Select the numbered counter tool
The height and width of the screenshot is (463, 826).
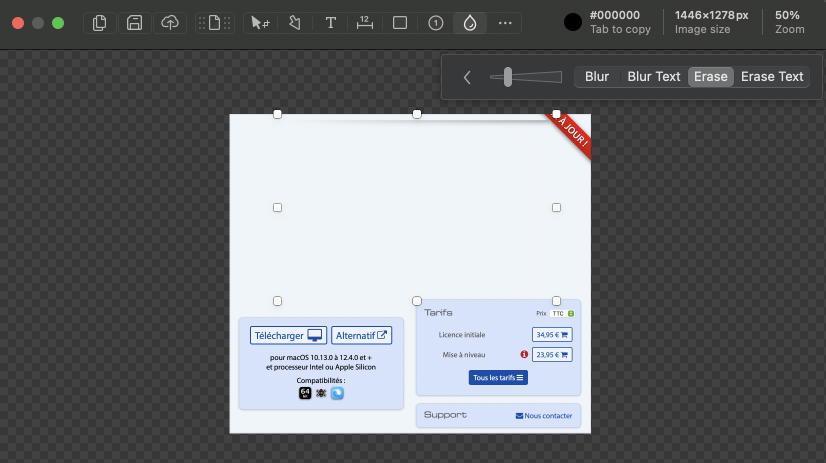(435, 23)
